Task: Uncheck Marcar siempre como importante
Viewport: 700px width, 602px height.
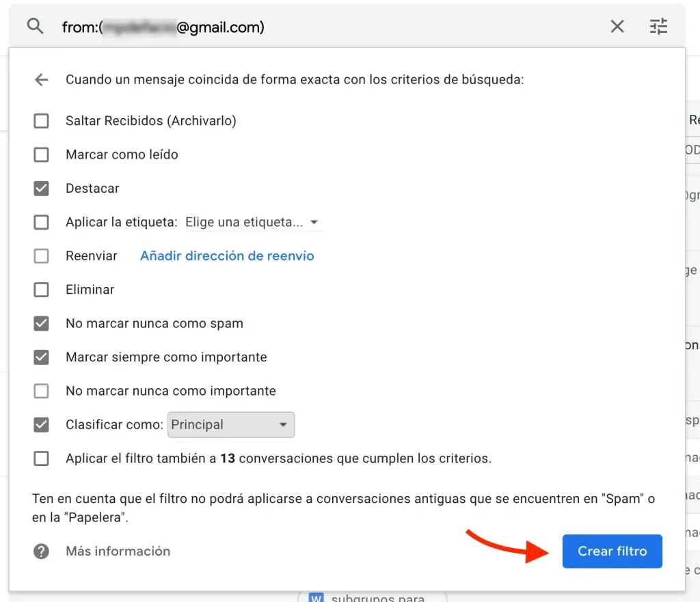Action: tap(42, 357)
